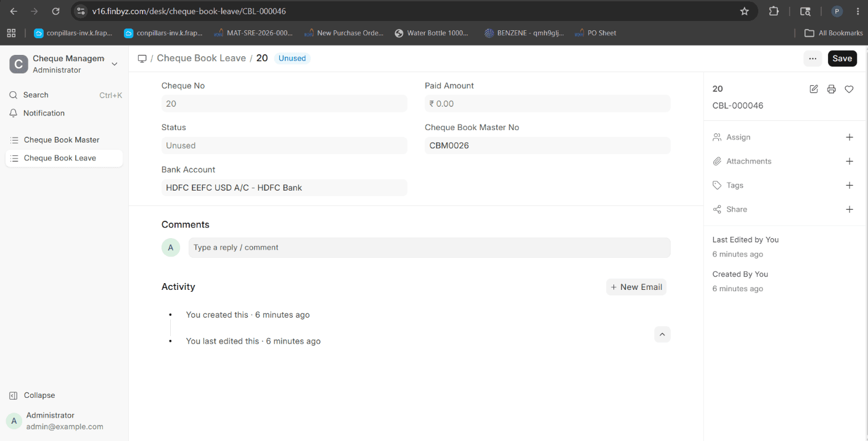Click the Cheque Book Master No field
The image size is (868, 441).
pyautogui.click(x=547, y=146)
